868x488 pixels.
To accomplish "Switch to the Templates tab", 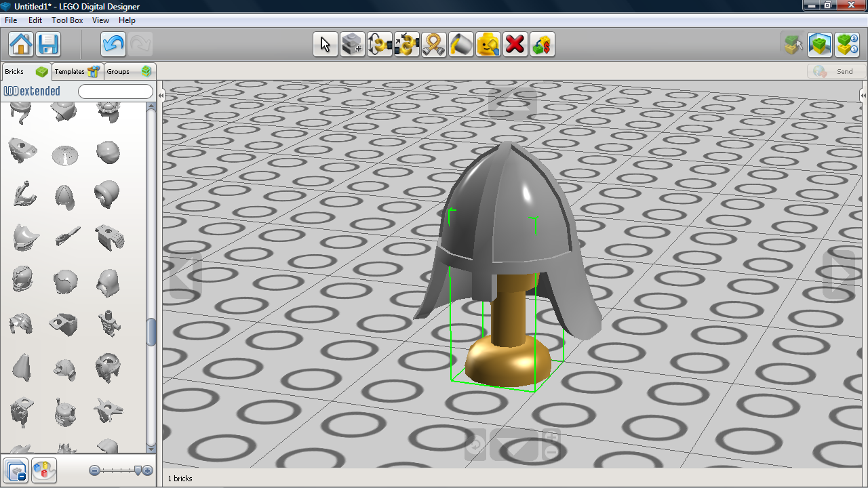I will click(x=78, y=71).
